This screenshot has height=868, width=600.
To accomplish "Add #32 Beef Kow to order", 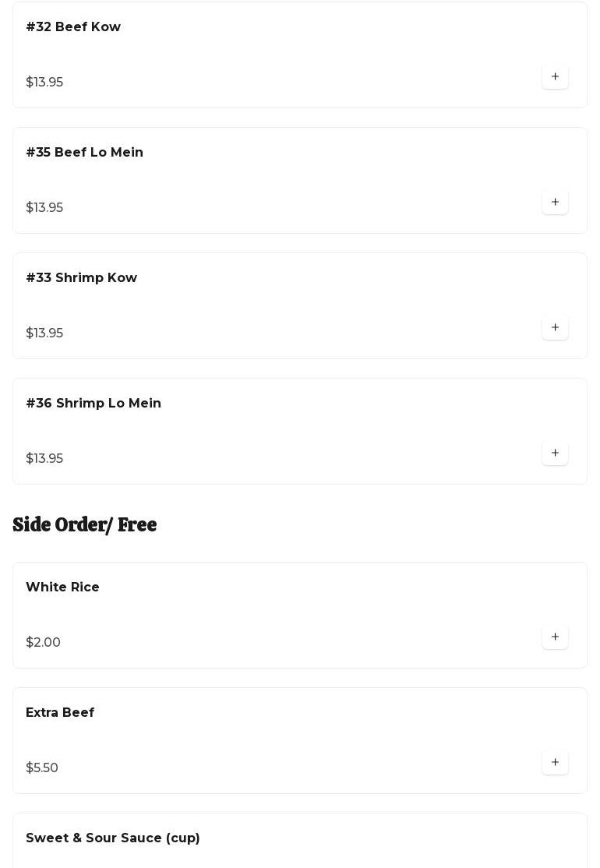I will pos(555,77).
